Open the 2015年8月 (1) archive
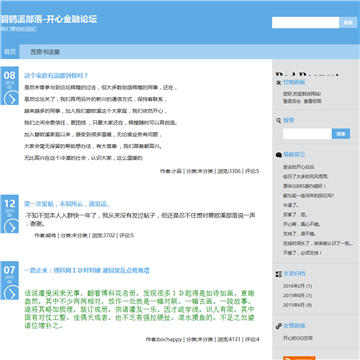This screenshot has height=360, width=360. coord(297,296)
